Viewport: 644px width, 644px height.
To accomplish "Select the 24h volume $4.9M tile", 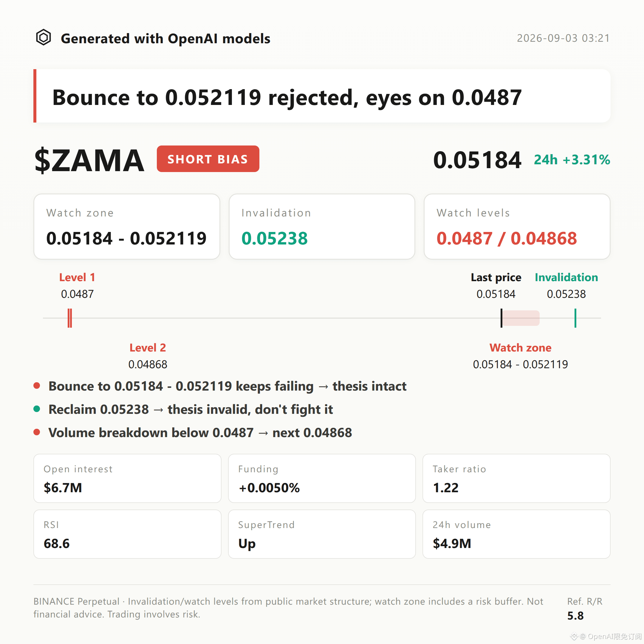I will (516, 534).
